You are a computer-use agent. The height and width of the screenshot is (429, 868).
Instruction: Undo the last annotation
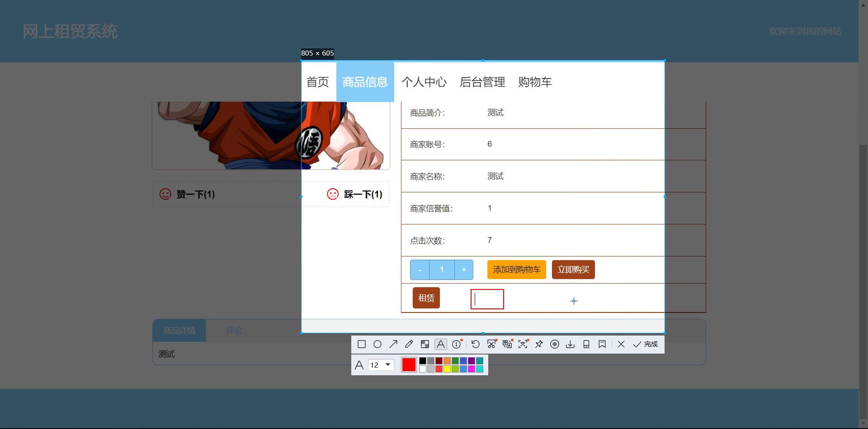[x=475, y=345]
